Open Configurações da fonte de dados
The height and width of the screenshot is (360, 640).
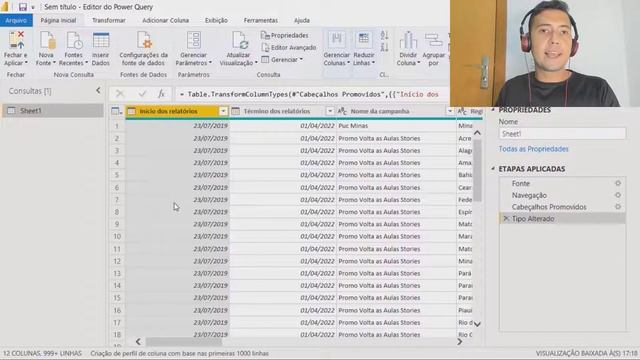tap(144, 48)
